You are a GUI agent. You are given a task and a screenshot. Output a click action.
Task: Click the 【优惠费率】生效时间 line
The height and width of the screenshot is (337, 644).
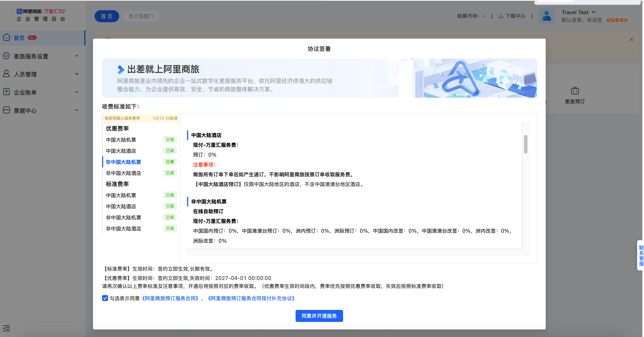(x=186, y=278)
